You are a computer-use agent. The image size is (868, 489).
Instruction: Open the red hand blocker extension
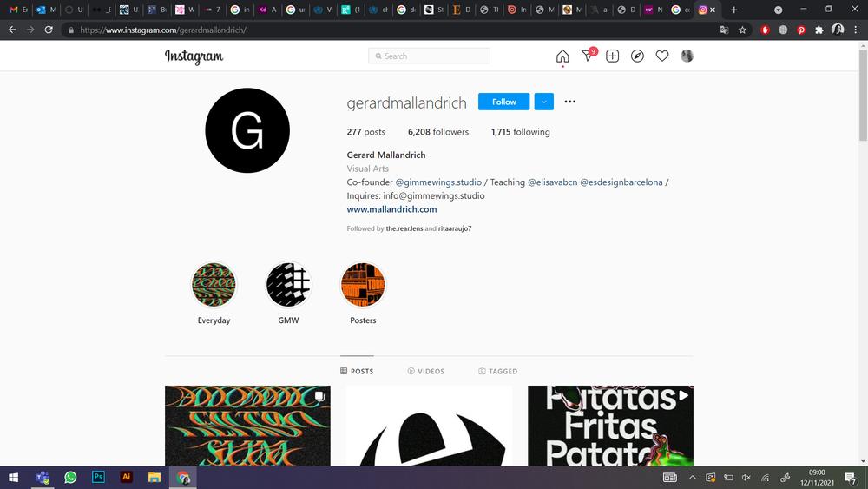tap(765, 30)
